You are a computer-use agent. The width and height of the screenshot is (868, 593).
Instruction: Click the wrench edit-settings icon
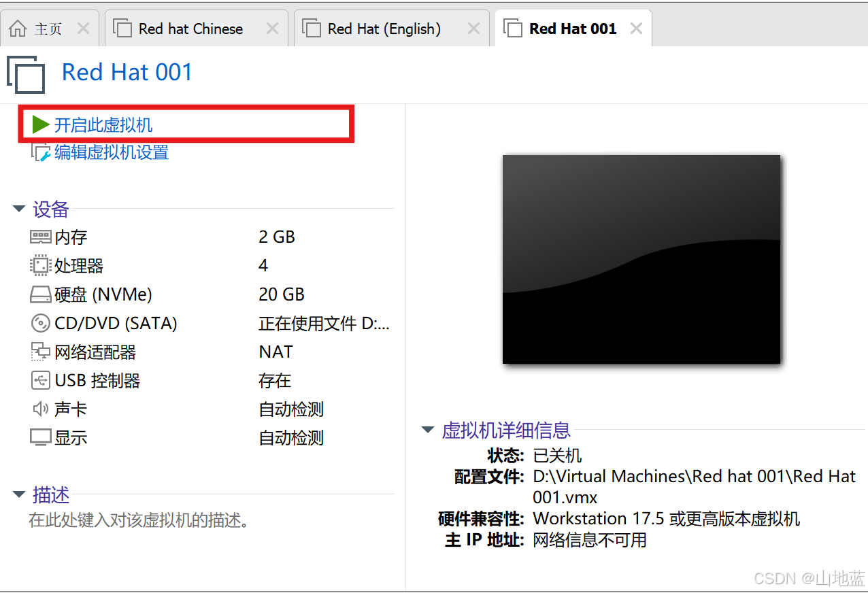(x=40, y=152)
